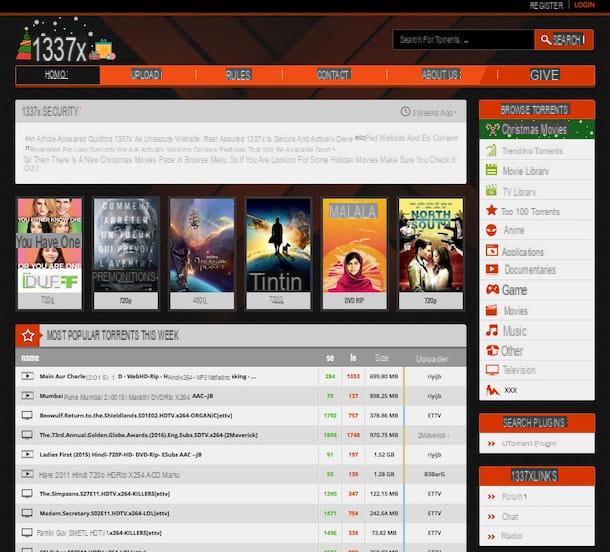Click the Trending Torrents chart icon
610x552 pixels.
(491, 150)
